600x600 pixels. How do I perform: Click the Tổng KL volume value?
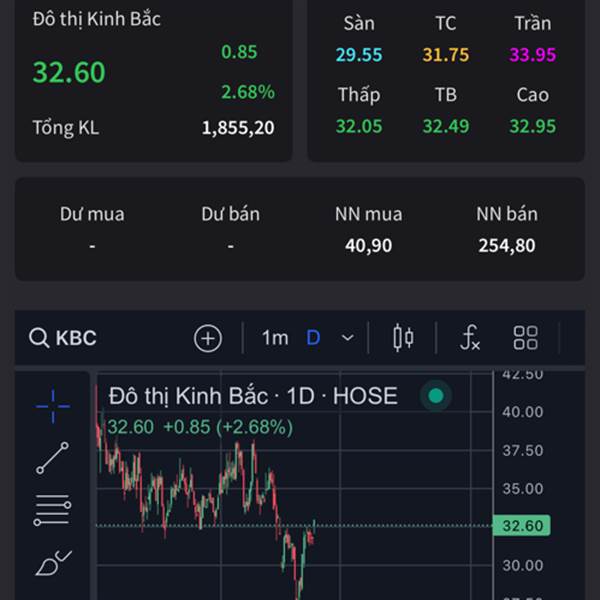[x=238, y=127]
